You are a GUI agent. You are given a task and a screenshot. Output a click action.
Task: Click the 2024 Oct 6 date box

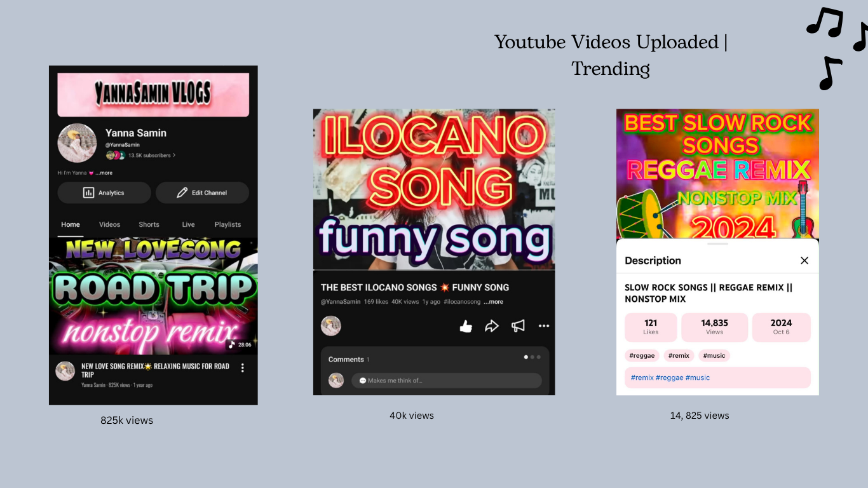[782, 327]
